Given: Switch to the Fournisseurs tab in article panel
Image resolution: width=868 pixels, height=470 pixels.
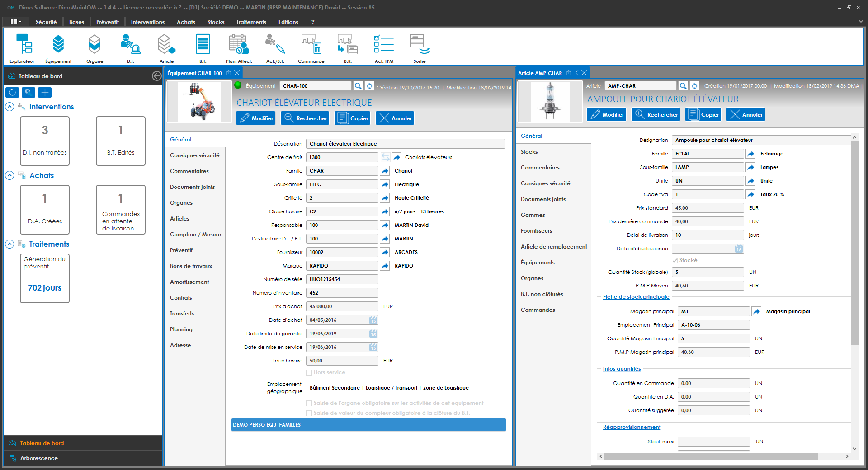Looking at the screenshot, I should pyautogui.click(x=536, y=231).
